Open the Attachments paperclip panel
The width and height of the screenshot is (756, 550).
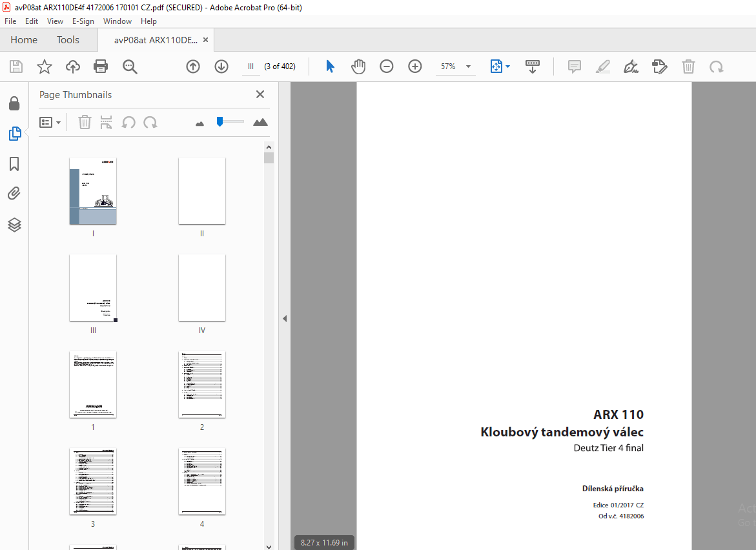[x=14, y=194]
